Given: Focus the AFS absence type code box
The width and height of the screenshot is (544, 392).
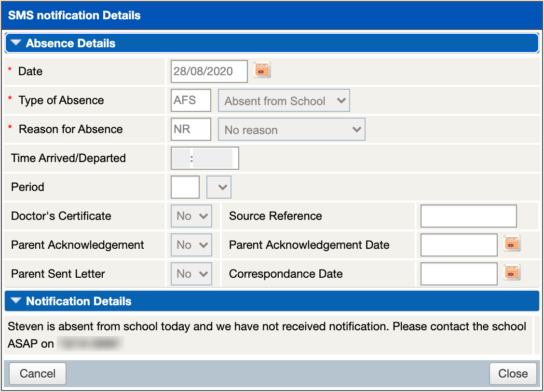Looking at the screenshot, I should [x=190, y=100].
